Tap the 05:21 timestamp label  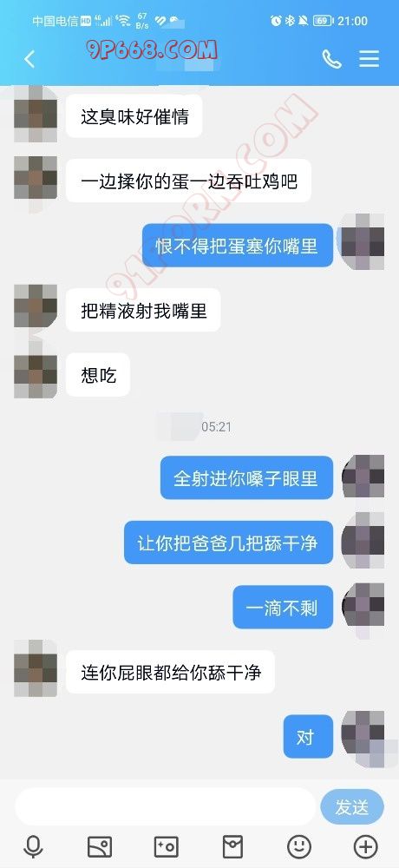coord(216,427)
